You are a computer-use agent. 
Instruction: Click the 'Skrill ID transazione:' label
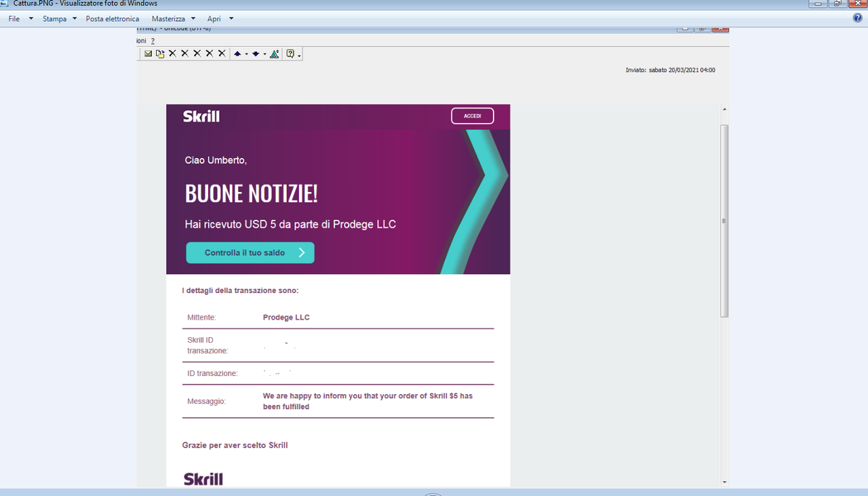pos(208,345)
